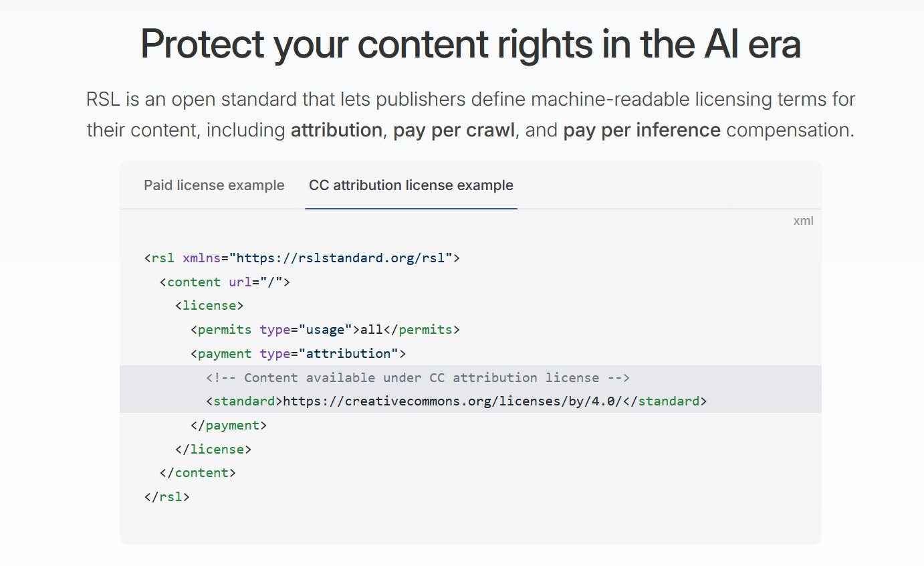The width and height of the screenshot is (924, 566).
Task: Click the bold word 'attribution' in the description
Action: click(336, 130)
